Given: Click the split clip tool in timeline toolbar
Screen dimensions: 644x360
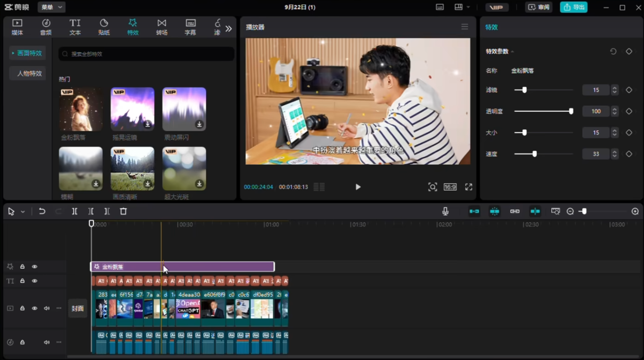Looking at the screenshot, I should pyautogui.click(x=74, y=211).
